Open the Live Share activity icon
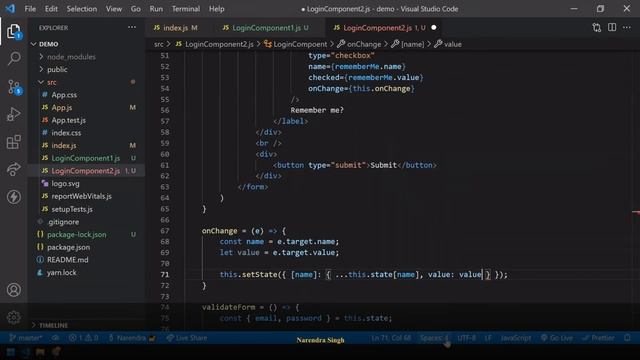Image resolution: width=640 pixels, height=360 pixels. (x=13, y=169)
